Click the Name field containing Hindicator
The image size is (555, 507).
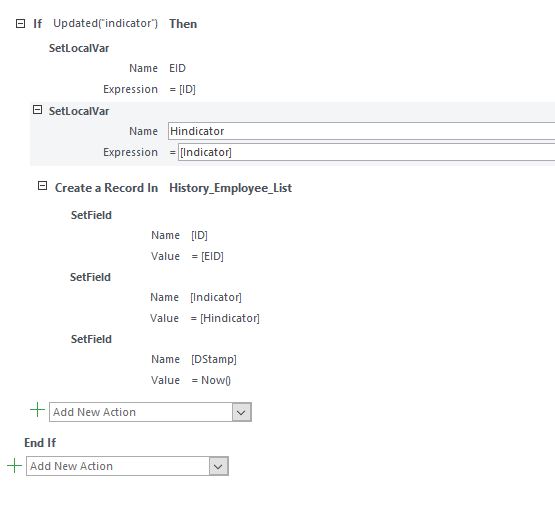361,131
